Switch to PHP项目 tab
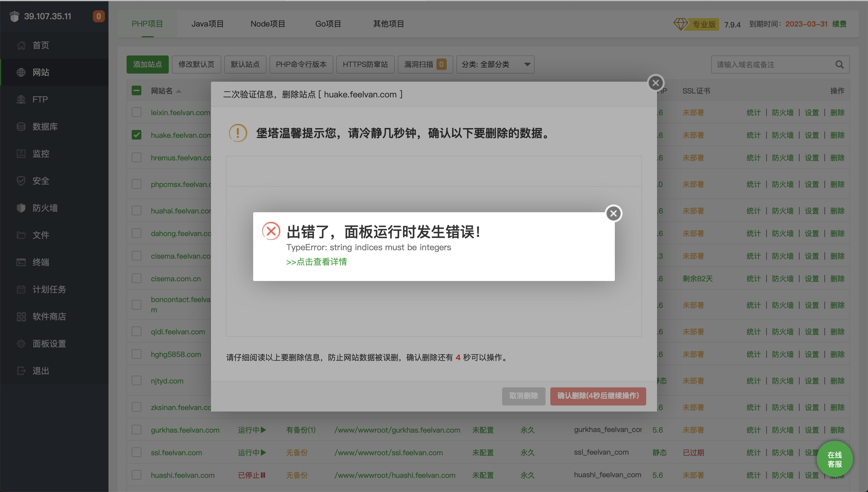The width and height of the screenshot is (868, 492). [x=147, y=24]
